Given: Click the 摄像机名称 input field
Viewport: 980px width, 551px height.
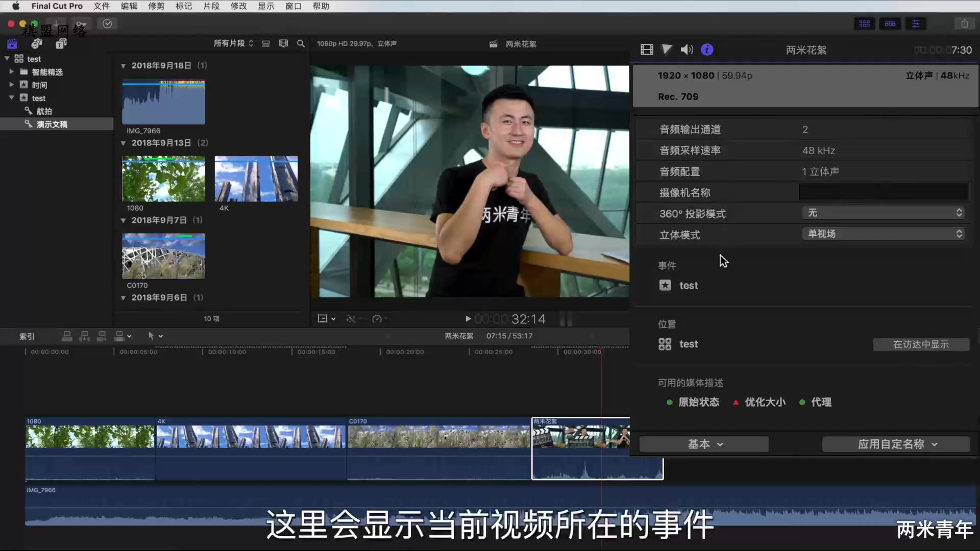Looking at the screenshot, I should coord(884,192).
